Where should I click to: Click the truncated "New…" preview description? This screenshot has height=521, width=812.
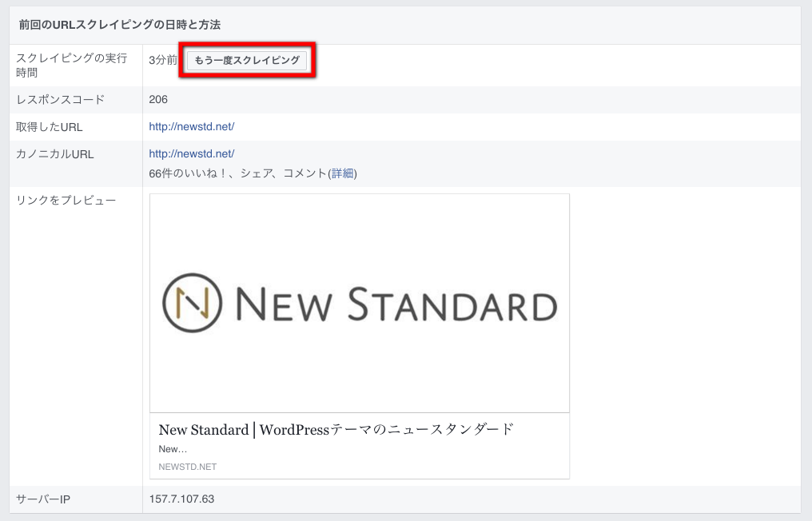[173, 449]
